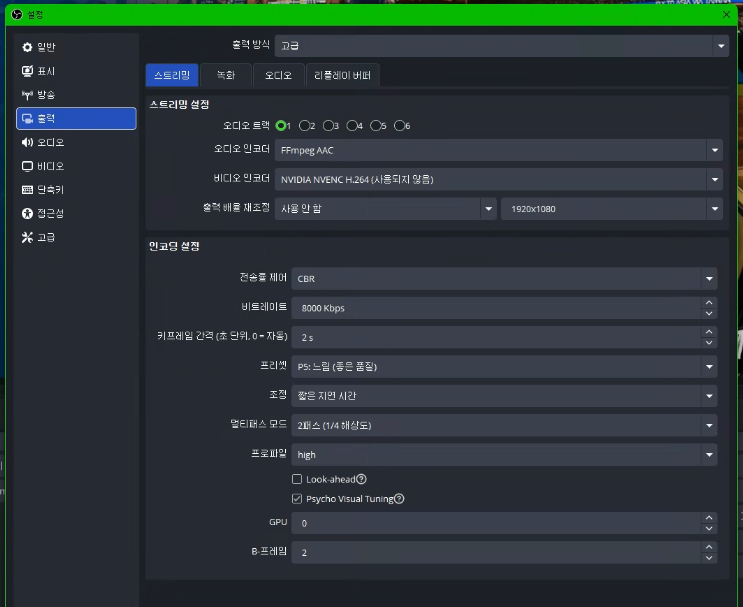Click the help icon beside Look-ahead

coord(361,480)
